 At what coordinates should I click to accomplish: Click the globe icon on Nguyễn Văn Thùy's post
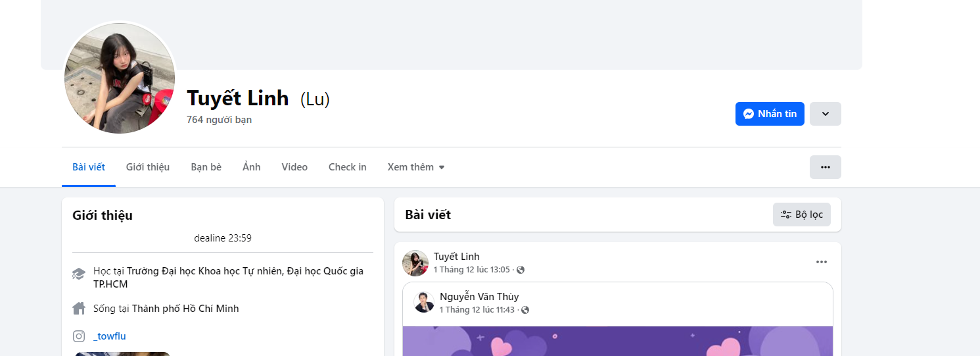(x=525, y=310)
